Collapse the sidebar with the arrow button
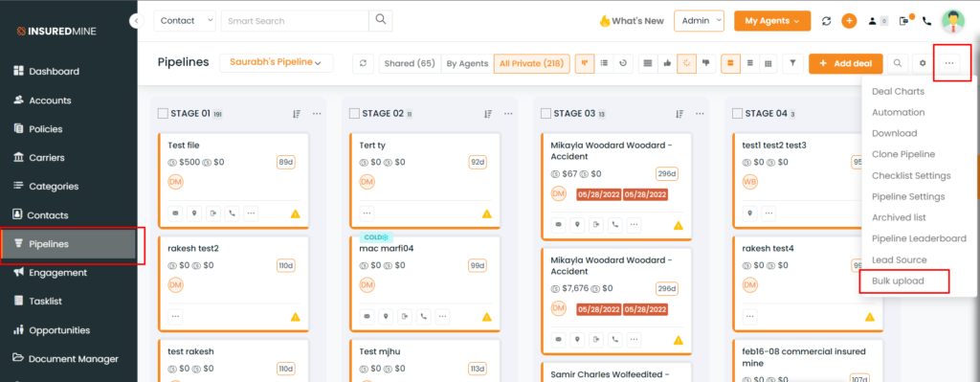 (136, 21)
